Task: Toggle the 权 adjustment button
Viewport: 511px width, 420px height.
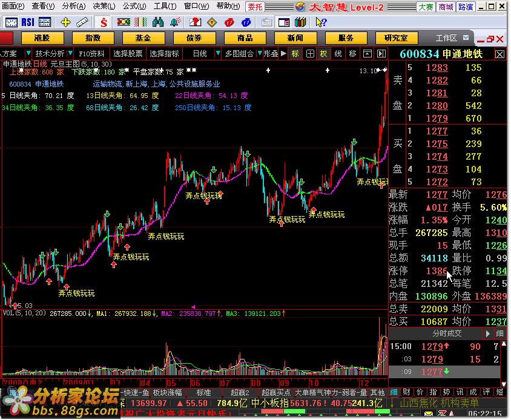Action: click(323, 53)
